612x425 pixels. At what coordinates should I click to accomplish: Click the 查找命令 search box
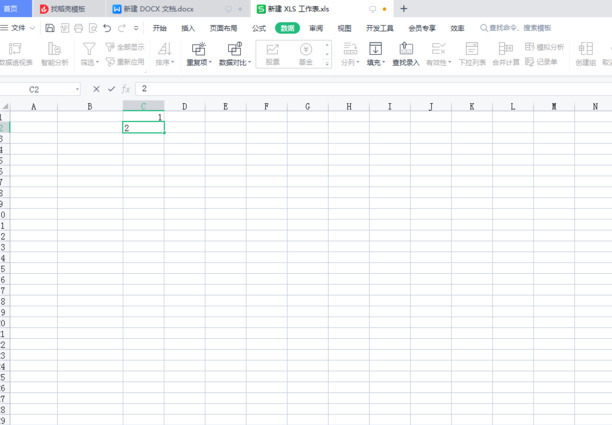pyautogui.click(x=515, y=28)
